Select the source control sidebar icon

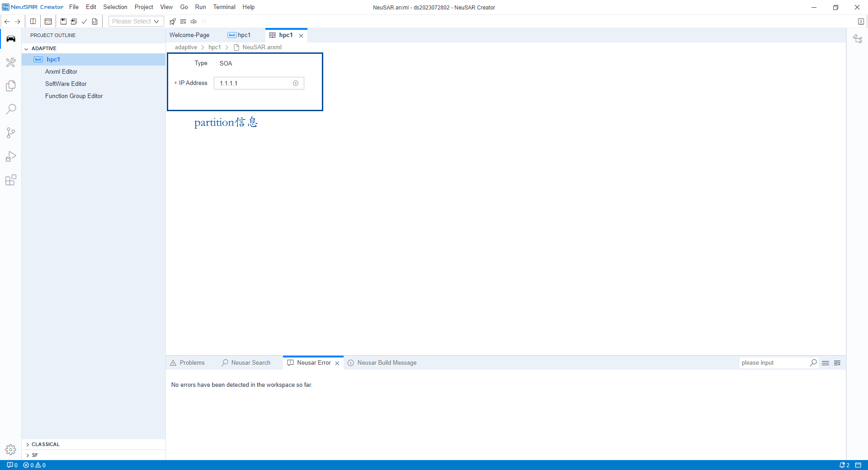click(x=10, y=132)
